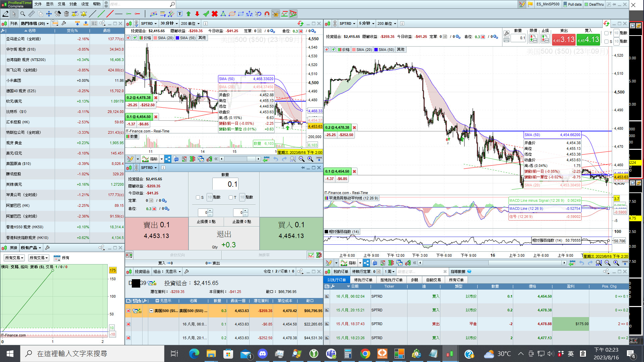Open Google Chrome from the taskbar
This screenshot has height=362, width=644.
[x=365, y=353]
